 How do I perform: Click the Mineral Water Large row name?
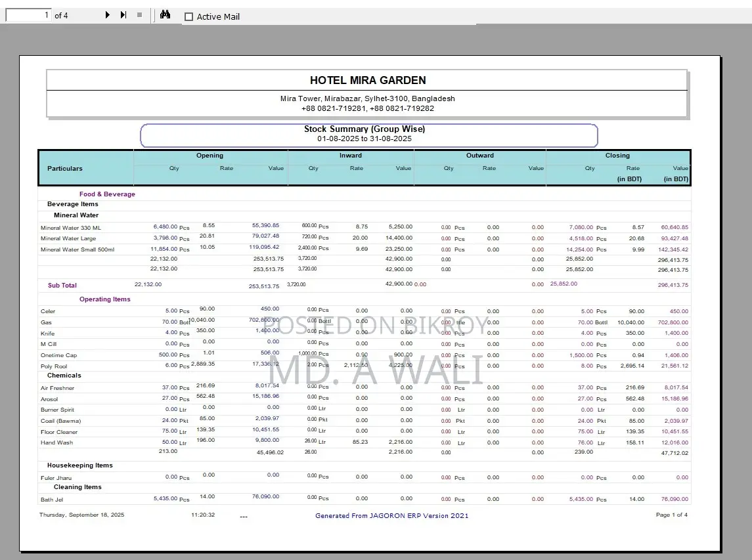pyautogui.click(x=68, y=238)
